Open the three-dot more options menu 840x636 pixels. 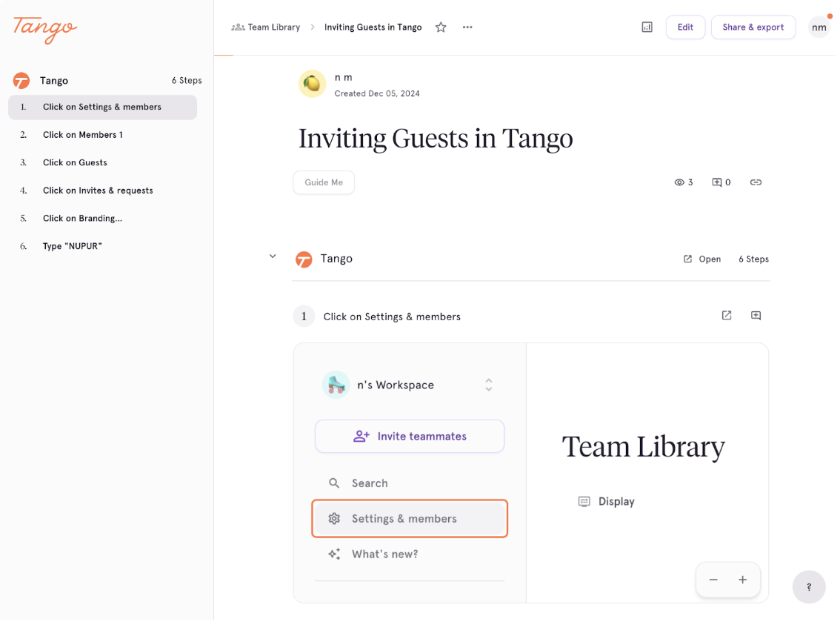(467, 27)
